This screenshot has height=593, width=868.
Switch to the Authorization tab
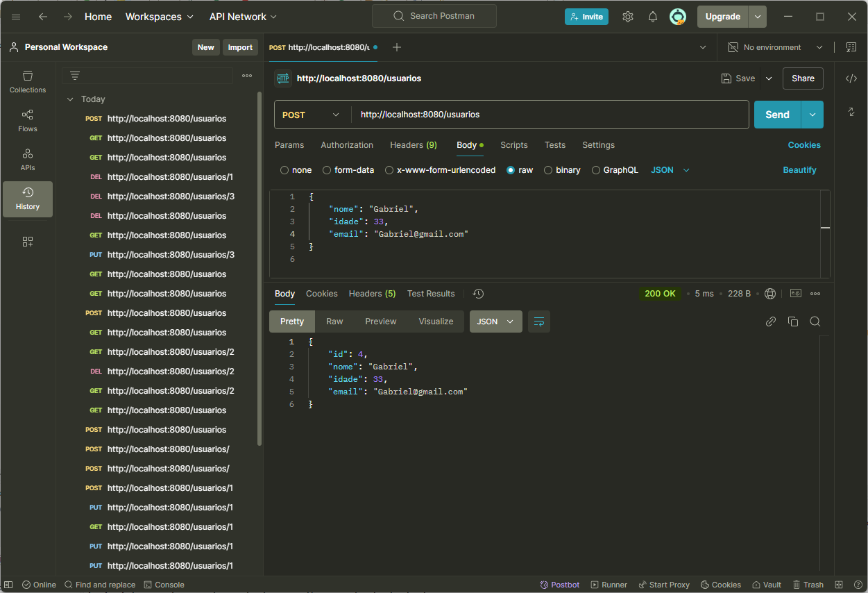point(347,145)
